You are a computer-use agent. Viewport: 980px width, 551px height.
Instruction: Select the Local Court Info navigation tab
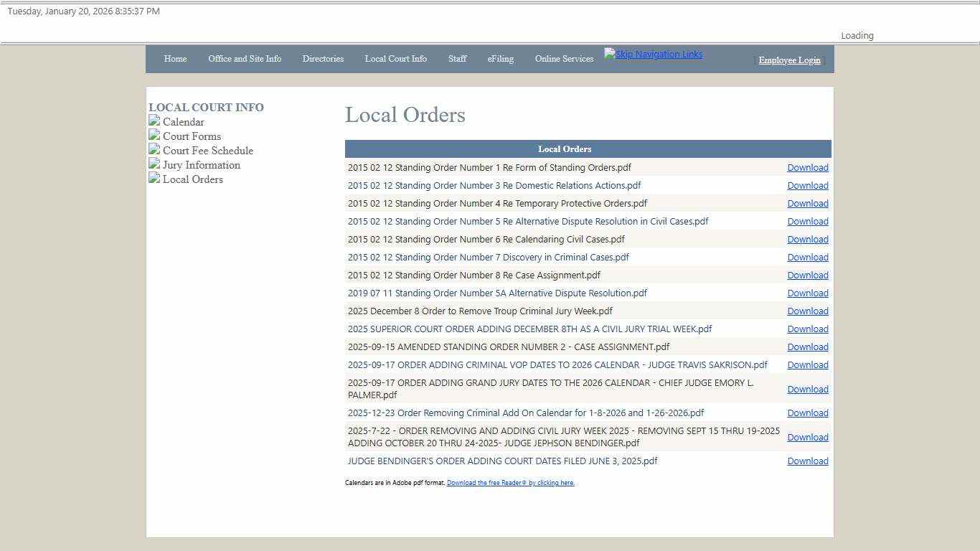[x=396, y=59]
